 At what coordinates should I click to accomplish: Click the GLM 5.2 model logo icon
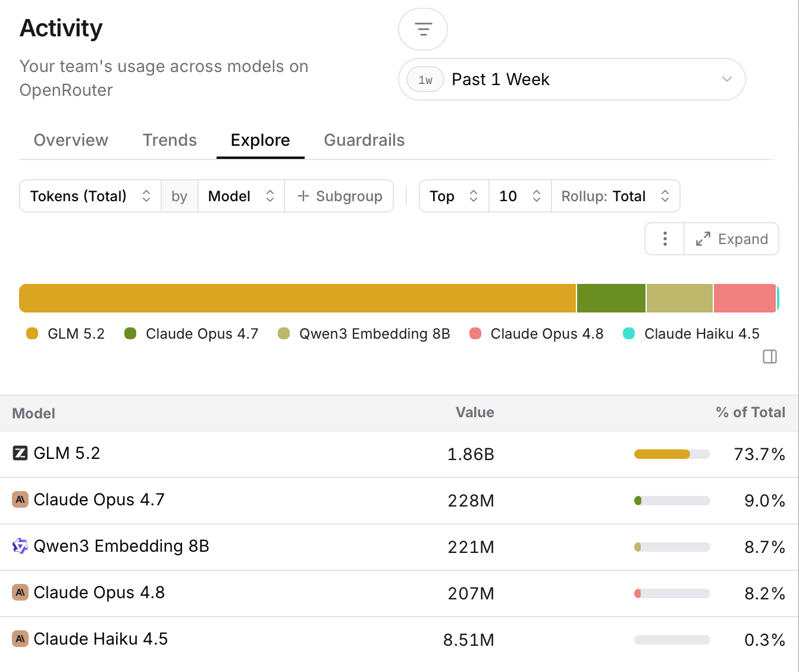pos(20,453)
